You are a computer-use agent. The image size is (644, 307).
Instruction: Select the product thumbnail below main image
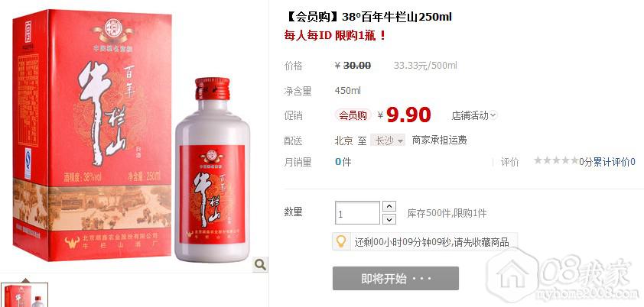coord(24,295)
